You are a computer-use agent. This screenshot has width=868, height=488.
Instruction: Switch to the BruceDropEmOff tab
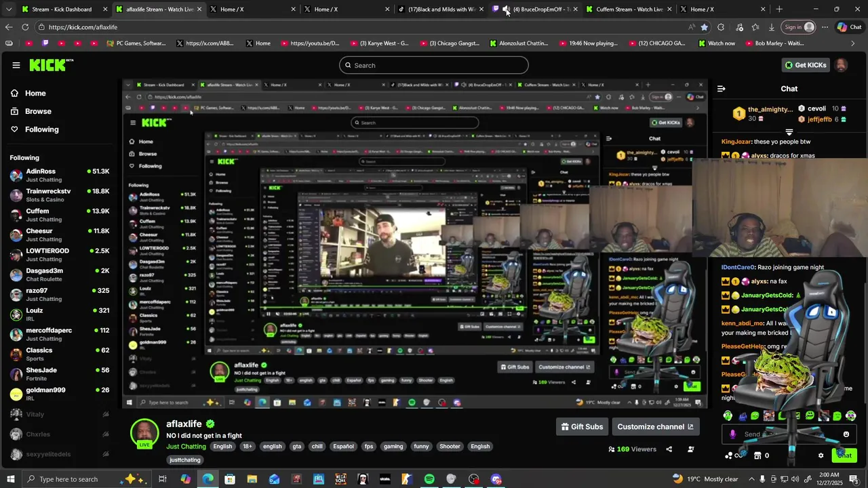536,9
